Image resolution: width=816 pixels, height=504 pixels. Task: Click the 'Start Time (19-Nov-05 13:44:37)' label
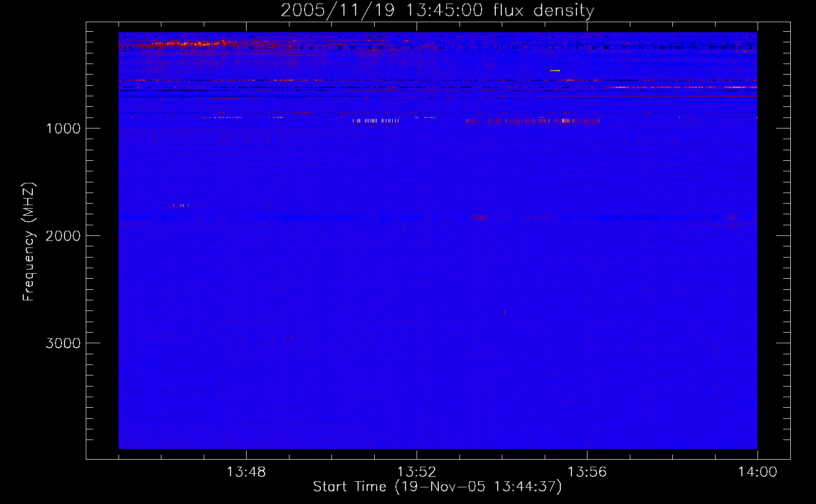tap(437, 487)
